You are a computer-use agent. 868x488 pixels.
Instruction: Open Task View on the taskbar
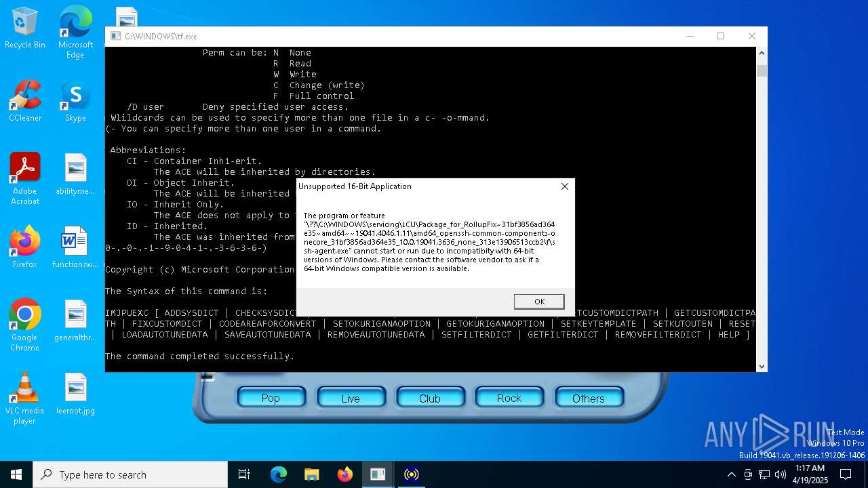tap(244, 474)
